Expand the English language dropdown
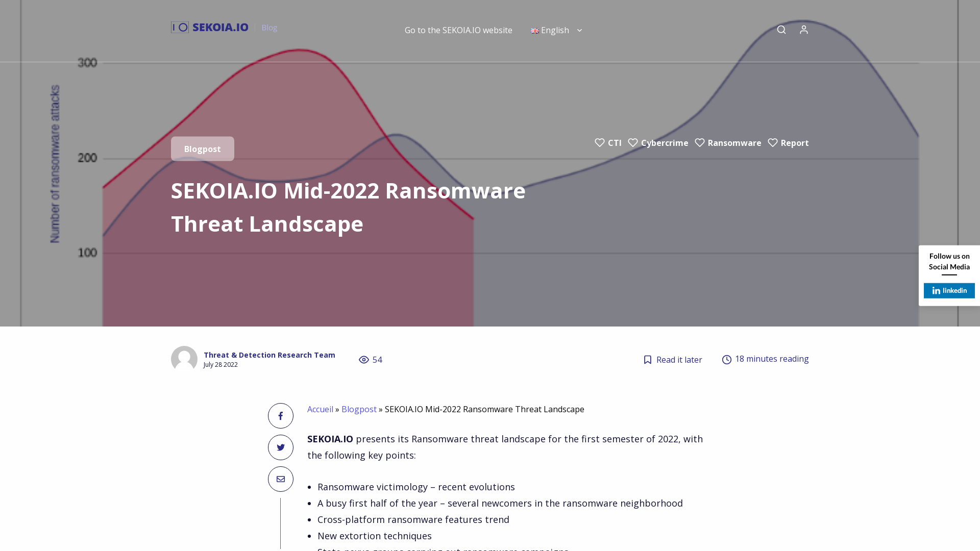Image resolution: width=980 pixels, height=551 pixels. coord(579,31)
